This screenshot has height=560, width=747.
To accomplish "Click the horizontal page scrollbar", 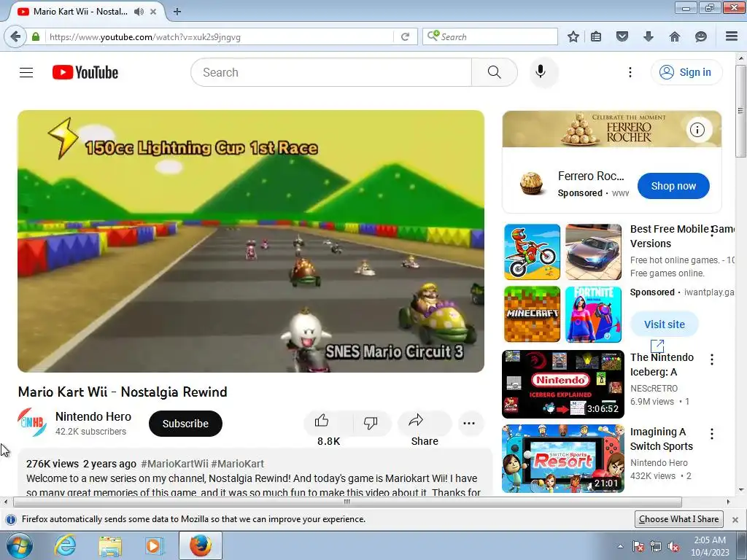I will (x=347, y=502).
